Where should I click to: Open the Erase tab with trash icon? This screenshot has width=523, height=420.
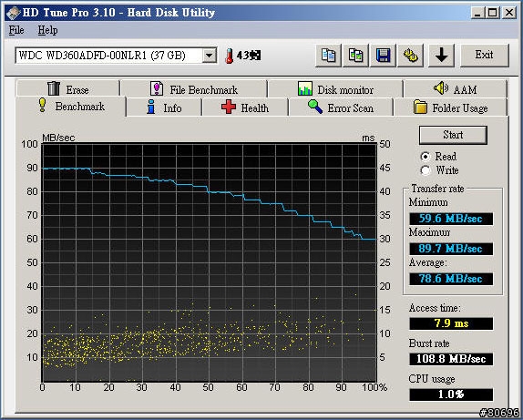67,88
